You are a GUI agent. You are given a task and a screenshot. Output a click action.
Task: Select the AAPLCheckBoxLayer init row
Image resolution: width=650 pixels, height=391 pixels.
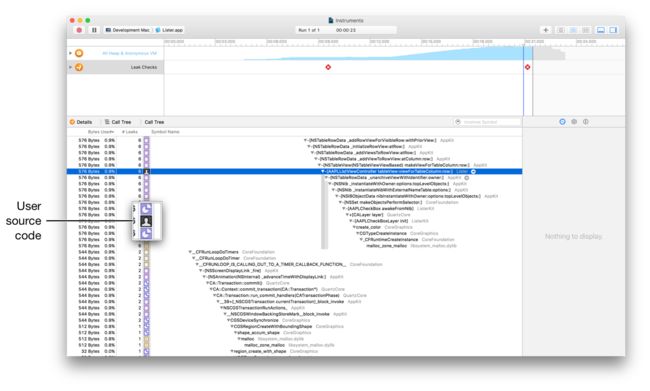pyautogui.click(x=294, y=221)
